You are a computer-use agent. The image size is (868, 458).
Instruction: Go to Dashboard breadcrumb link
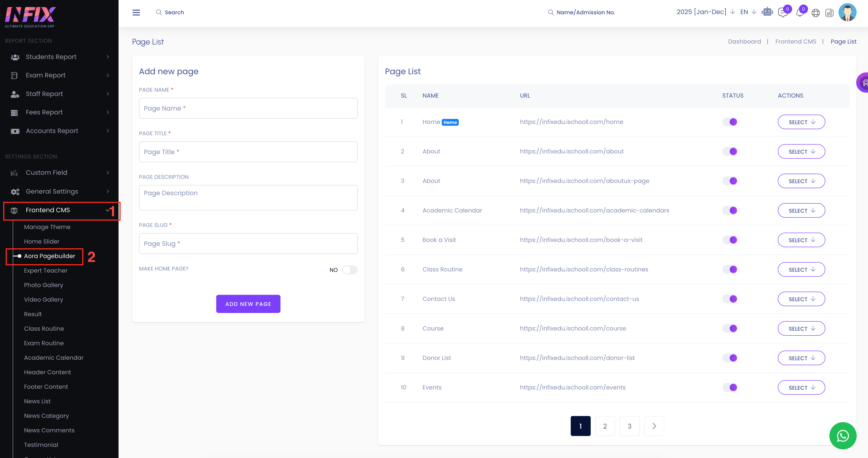coord(744,42)
